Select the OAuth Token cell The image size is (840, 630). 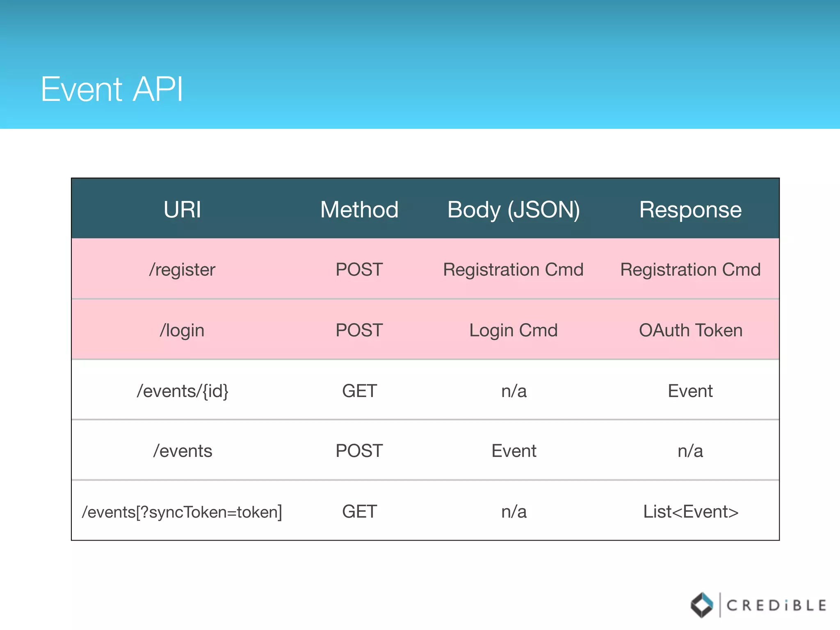pos(691,330)
